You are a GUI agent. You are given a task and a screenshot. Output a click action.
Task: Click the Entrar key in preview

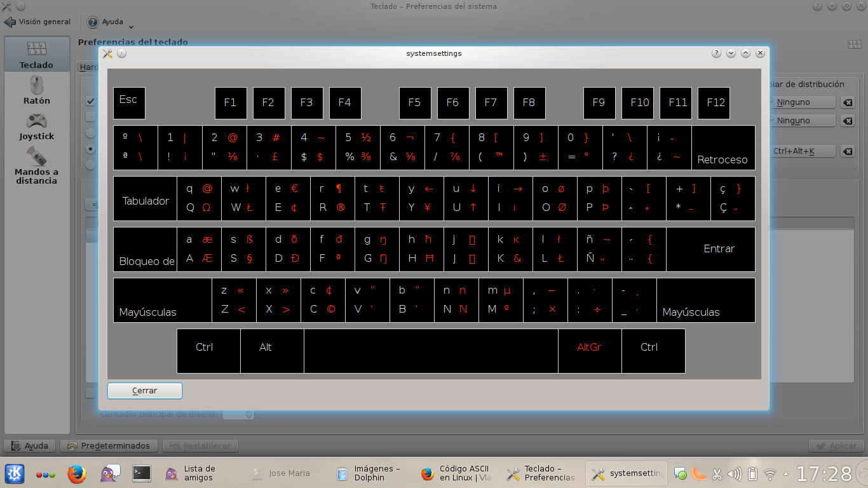(x=710, y=249)
